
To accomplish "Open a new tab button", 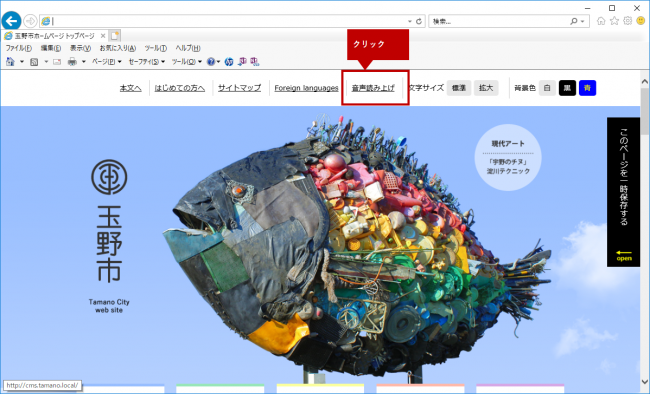I will click(x=115, y=36).
